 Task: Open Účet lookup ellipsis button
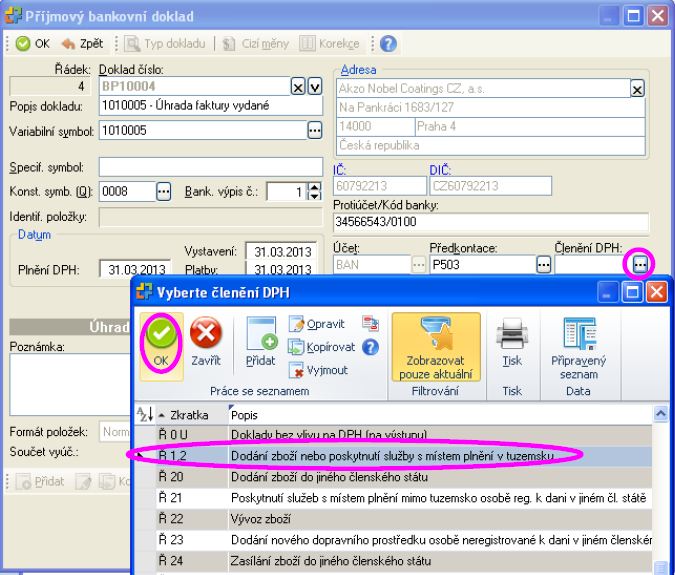pos(418,264)
